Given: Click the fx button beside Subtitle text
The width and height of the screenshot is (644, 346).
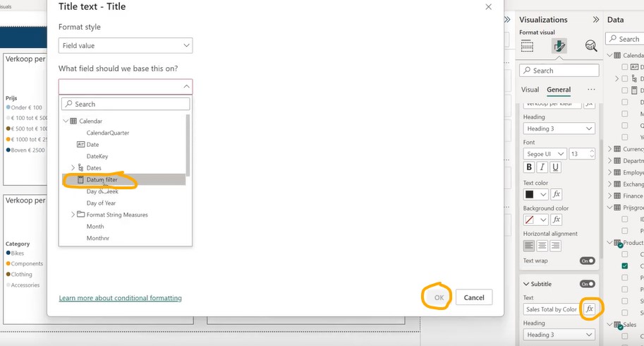Looking at the screenshot, I should [590, 309].
